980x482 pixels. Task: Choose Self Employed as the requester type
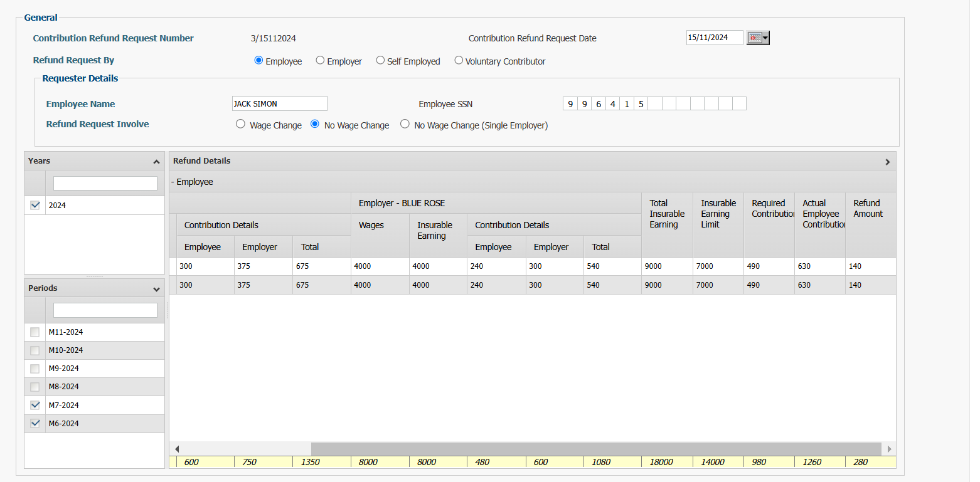pos(380,60)
